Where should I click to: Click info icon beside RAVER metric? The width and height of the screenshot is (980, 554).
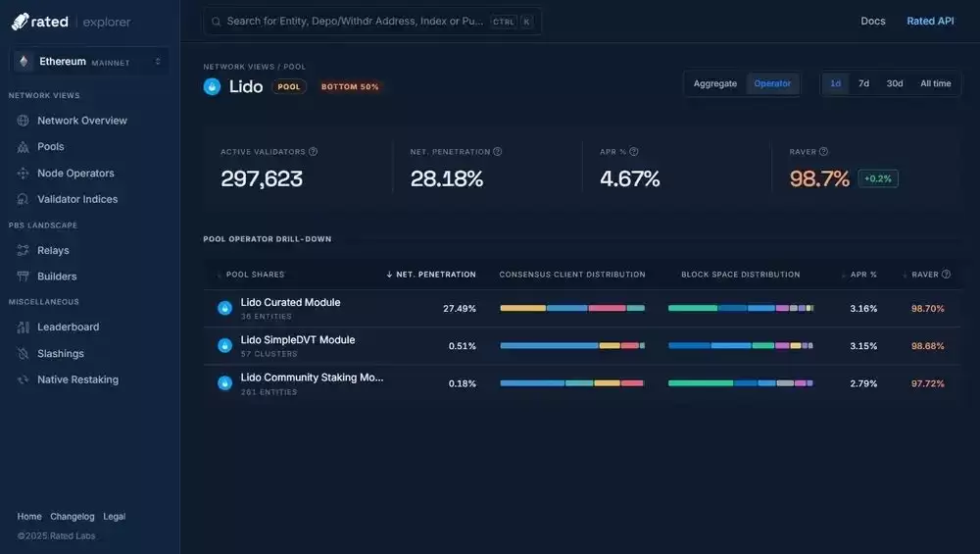click(x=823, y=152)
